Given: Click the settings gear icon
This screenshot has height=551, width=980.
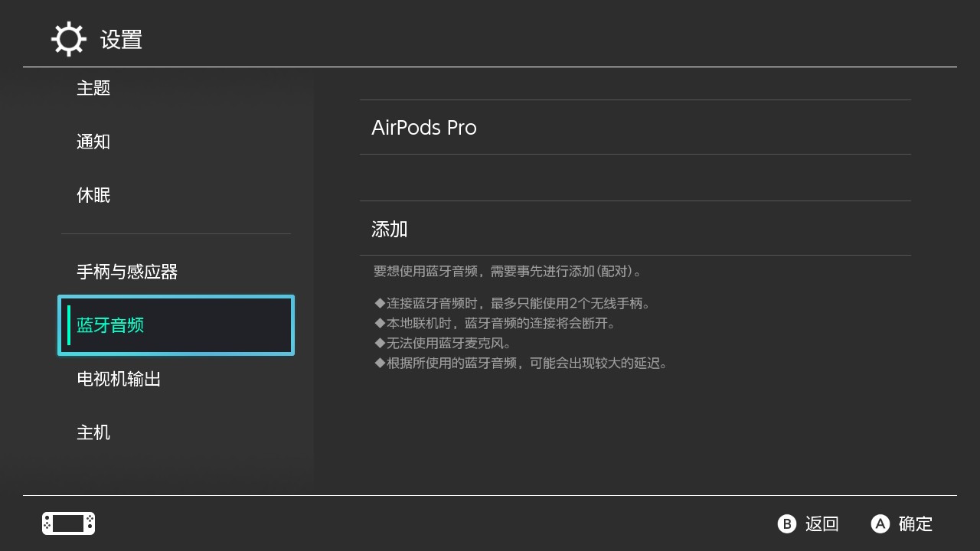Looking at the screenshot, I should pyautogui.click(x=69, y=39).
